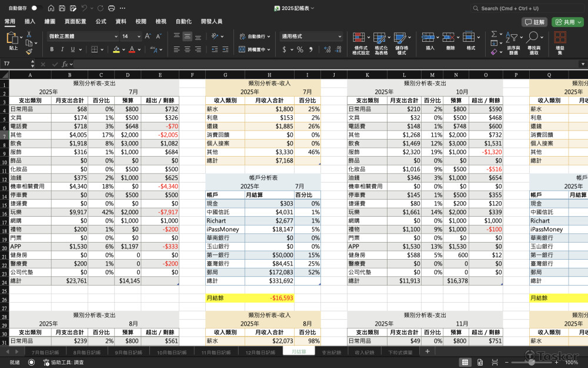Viewport: 588px width, 368px height.
Task: Click the percent style icon
Action: tap(300, 49)
